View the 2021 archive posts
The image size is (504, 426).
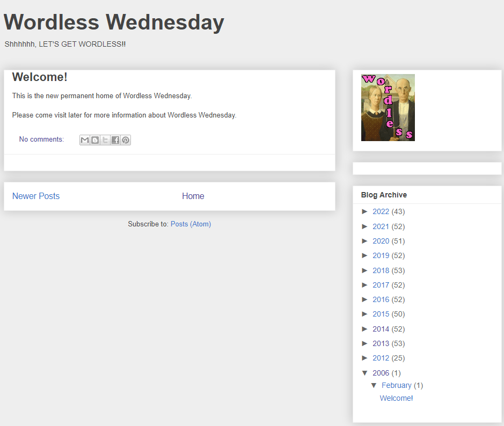point(381,226)
